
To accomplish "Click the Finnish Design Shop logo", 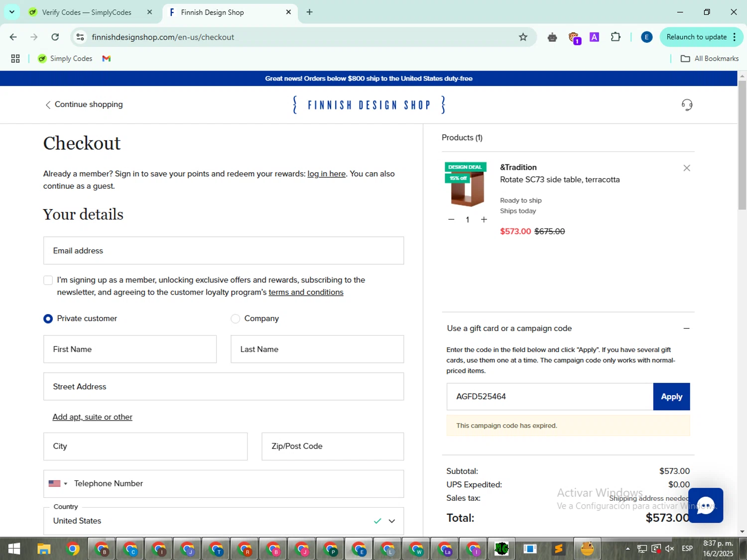I will click(369, 105).
